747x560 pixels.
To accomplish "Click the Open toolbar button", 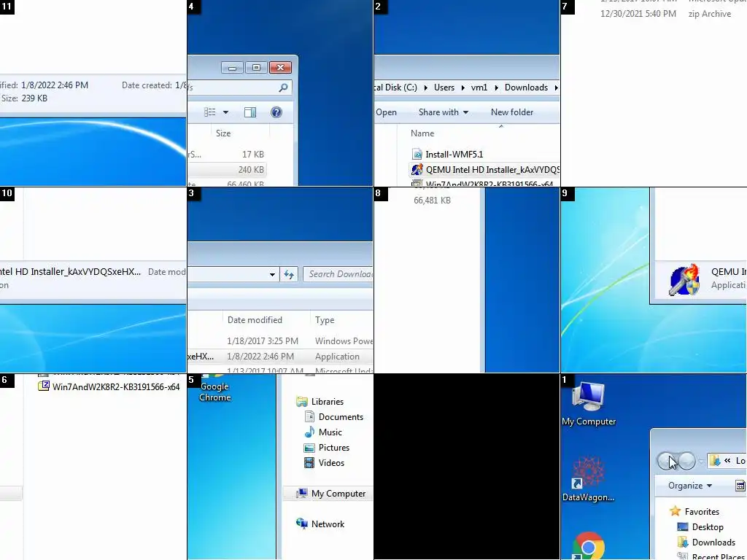I will click(386, 112).
